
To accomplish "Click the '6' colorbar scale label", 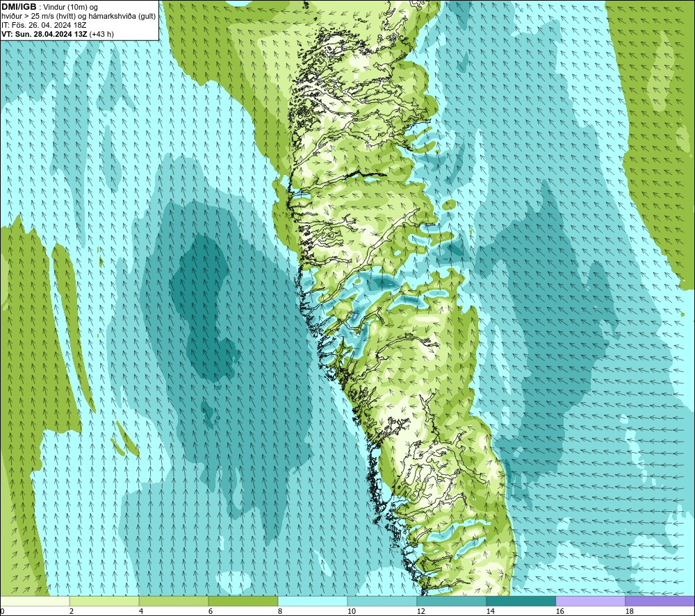I will coord(211,611).
